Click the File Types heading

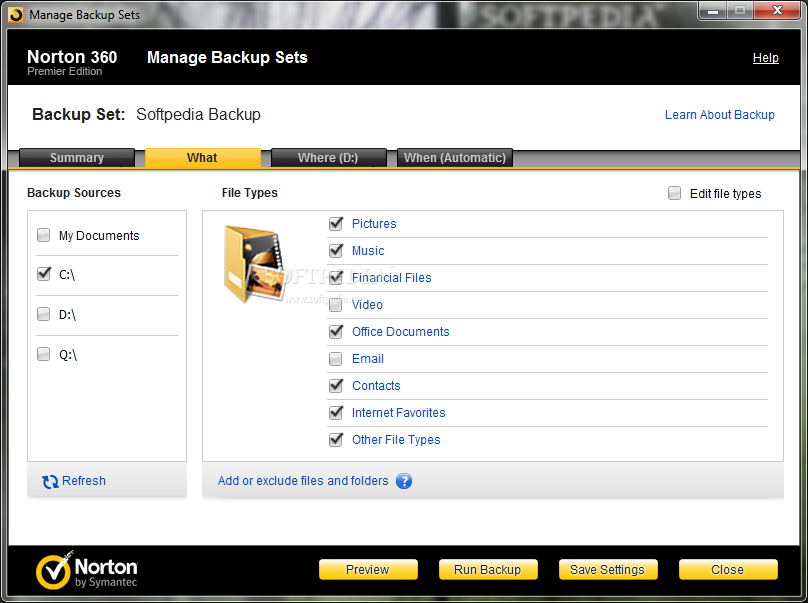[x=249, y=193]
